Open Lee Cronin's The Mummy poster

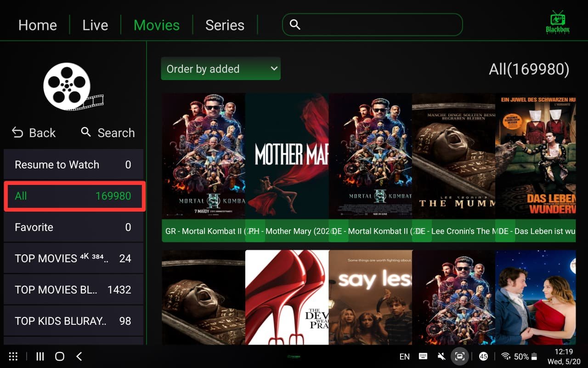[x=454, y=156]
